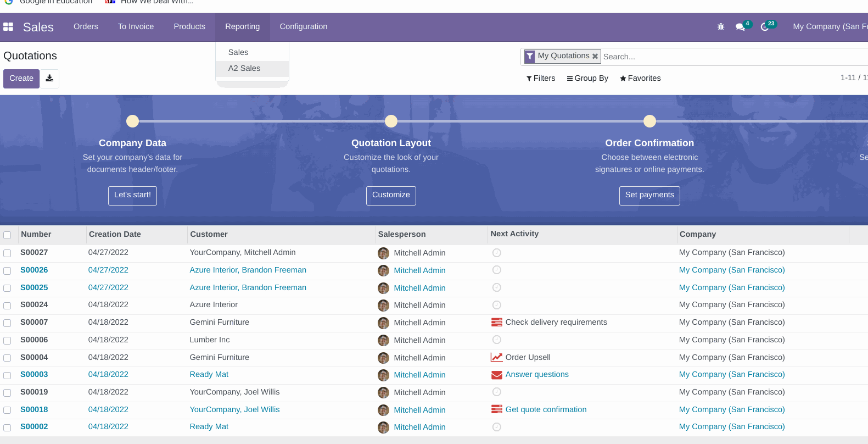Click activity clock icon for S00027
This screenshot has height=444, width=868.
[x=497, y=253]
